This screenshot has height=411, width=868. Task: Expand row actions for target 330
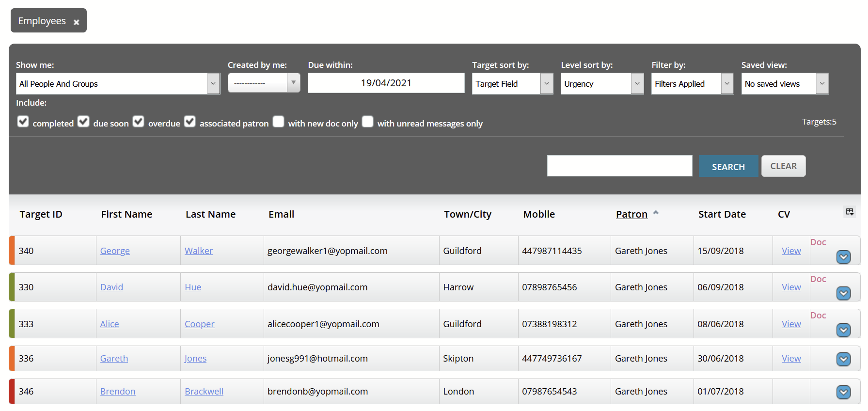[x=843, y=293]
